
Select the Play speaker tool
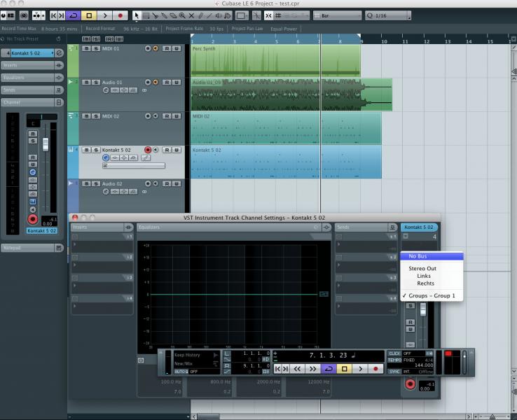pos(219,15)
